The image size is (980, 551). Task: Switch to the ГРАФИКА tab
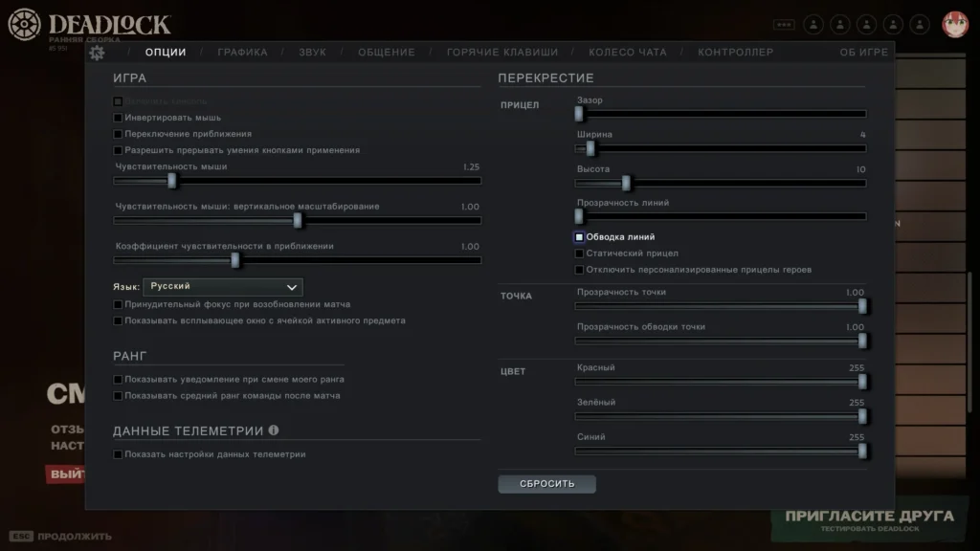[x=242, y=53]
